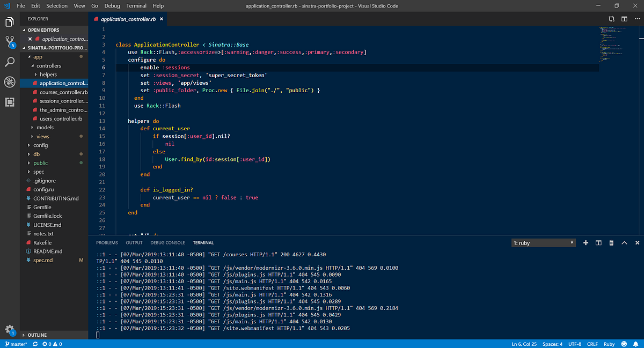Open the Search view
The width and height of the screenshot is (644, 348).
tap(9, 62)
